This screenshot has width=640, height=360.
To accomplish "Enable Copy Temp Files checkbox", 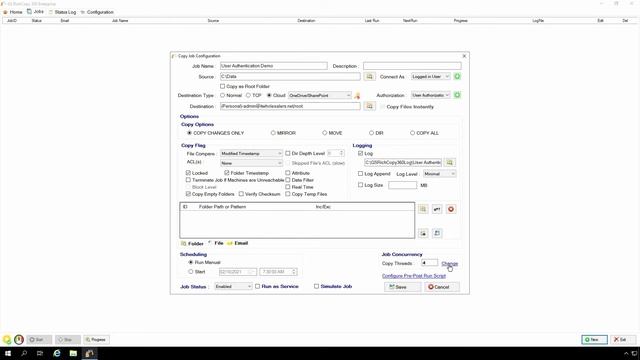I will 288,194.
